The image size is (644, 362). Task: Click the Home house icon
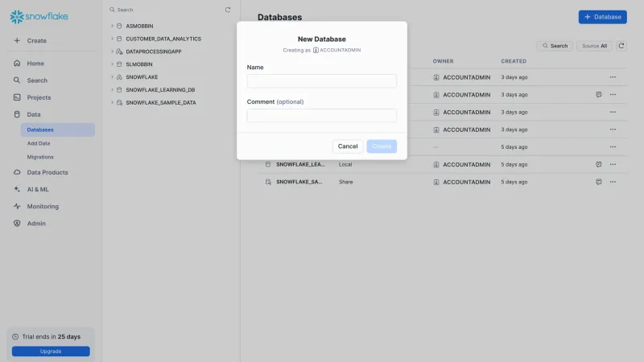point(17,64)
